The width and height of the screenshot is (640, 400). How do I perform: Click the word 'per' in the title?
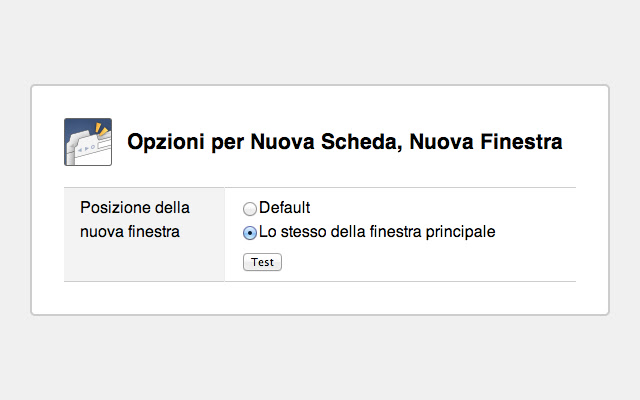pyautogui.click(x=226, y=143)
